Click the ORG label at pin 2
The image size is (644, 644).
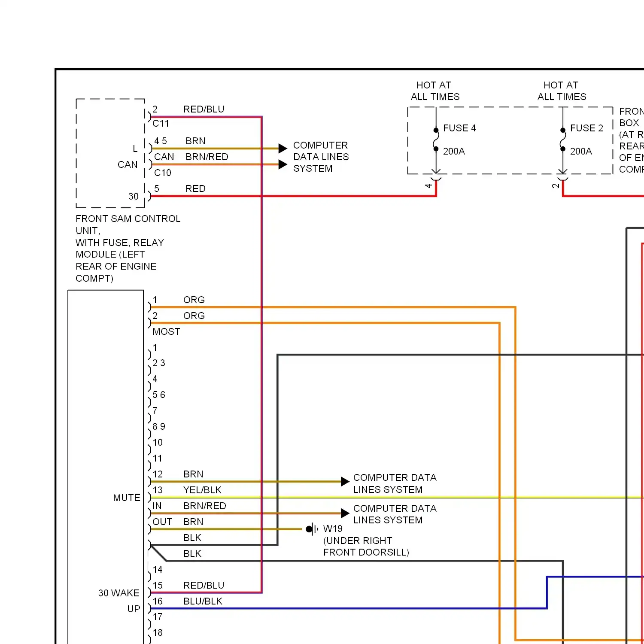point(194,316)
